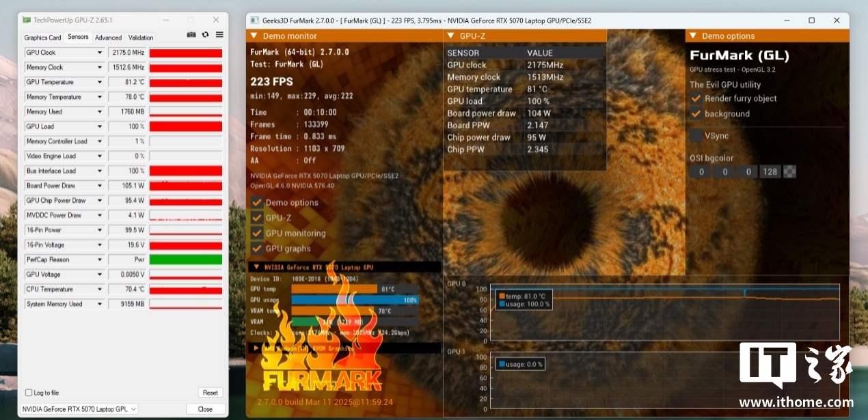Click the GPU-Z refresh icon
Screen dimensions: 868x420
coord(206,35)
